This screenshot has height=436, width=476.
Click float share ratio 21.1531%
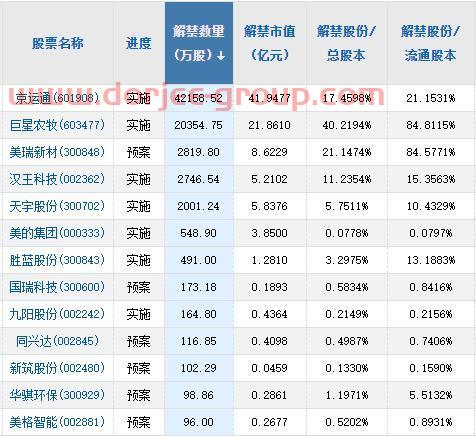[x=431, y=98]
